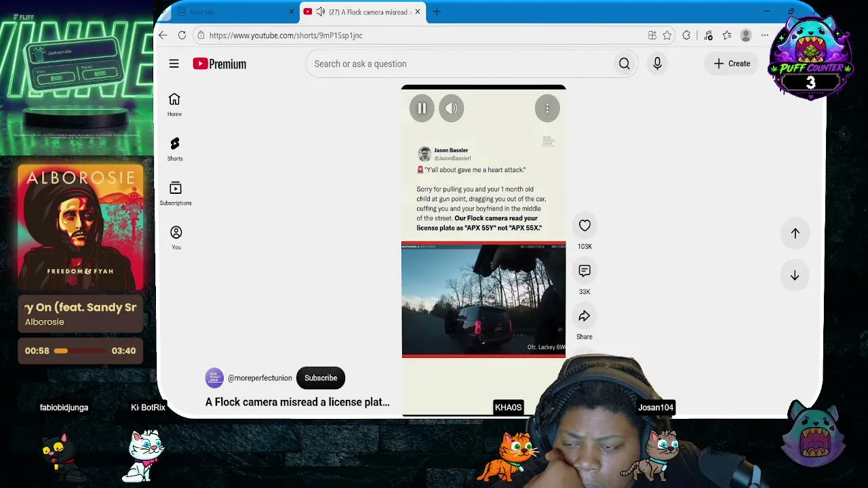Click the 'Alborosie' artist name
The height and width of the screenshot is (488, 868).
(45, 322)
